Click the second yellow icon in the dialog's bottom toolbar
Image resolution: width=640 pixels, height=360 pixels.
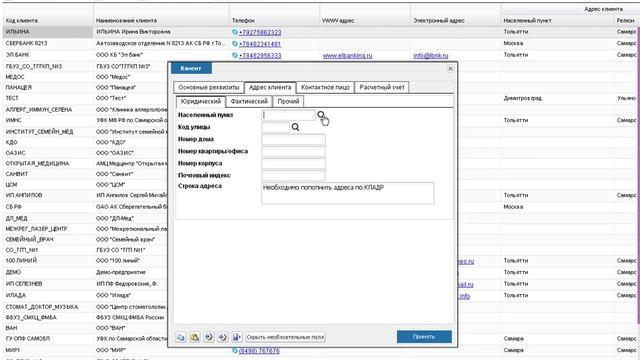pyautogui.click(x=195, y=337)
